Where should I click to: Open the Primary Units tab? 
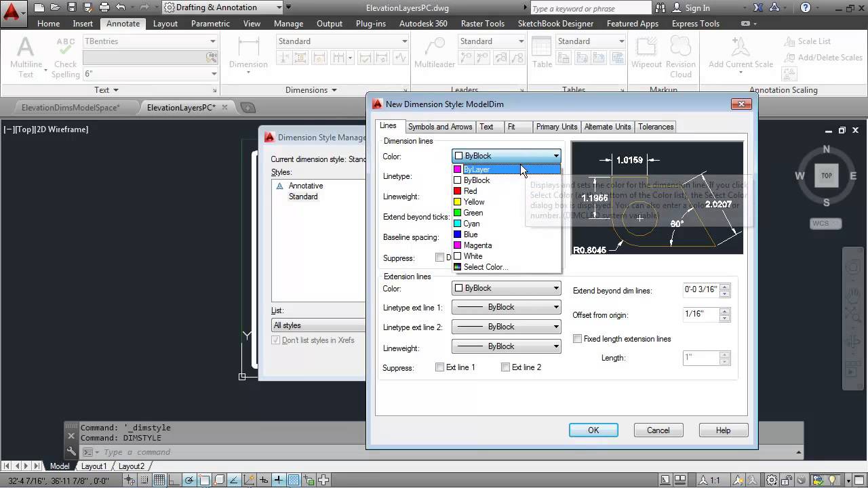(557, 127)
